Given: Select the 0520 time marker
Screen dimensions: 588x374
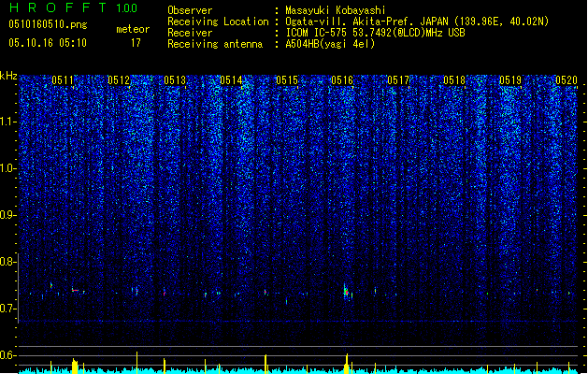Looking at the screenshot, I should coord(566,80).
